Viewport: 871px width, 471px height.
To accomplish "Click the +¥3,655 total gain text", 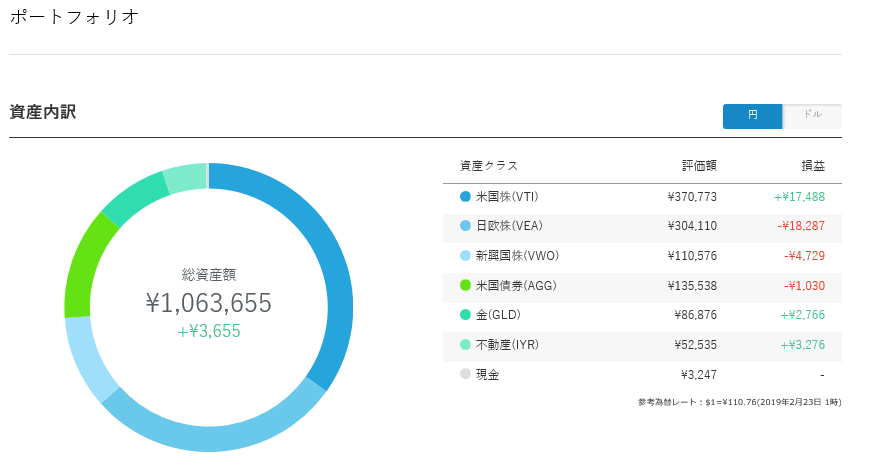I will [x=208, y=332].
